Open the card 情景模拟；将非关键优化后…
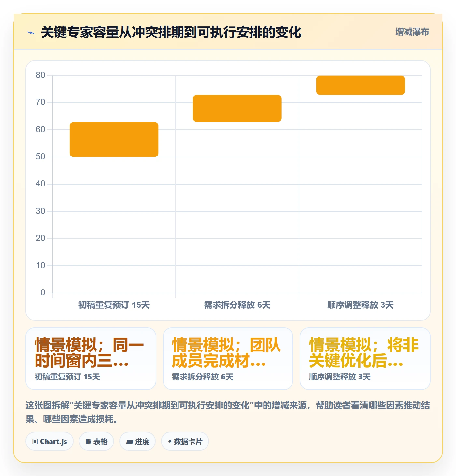456x476 pixels. [x=365, y=359]
